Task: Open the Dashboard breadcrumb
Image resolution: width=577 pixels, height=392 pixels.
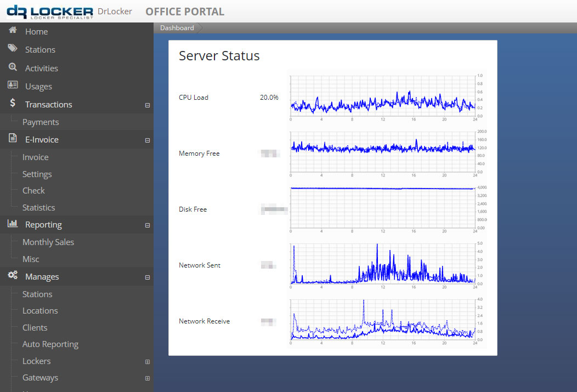Action: pyautogui.click(x=177, y=27)
